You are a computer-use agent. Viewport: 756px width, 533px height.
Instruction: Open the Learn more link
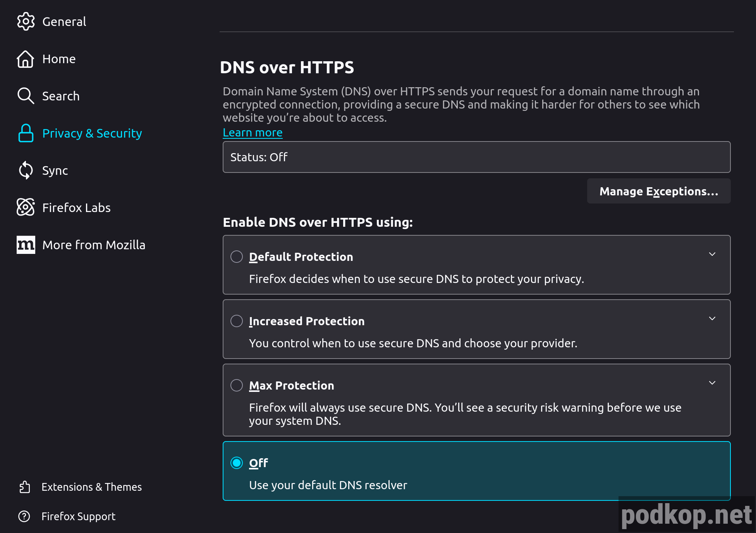point(253,133)
